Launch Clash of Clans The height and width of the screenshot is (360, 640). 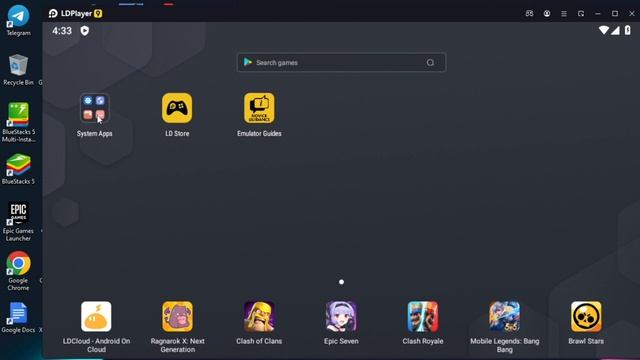click(x=259, y=316)
